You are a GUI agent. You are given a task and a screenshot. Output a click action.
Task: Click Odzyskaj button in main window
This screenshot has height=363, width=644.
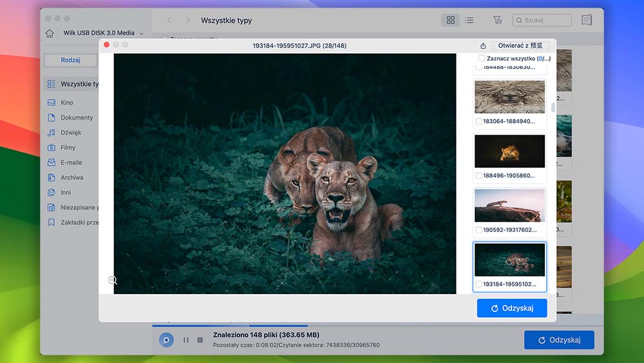point(559,340)
